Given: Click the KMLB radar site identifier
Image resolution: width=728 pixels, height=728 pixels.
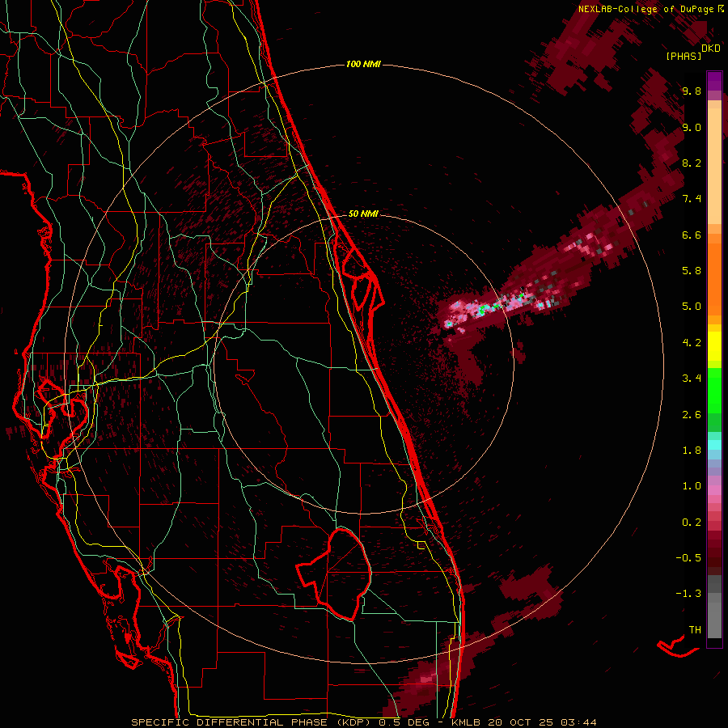Looking at the screenshot, I should pos(466,722).
